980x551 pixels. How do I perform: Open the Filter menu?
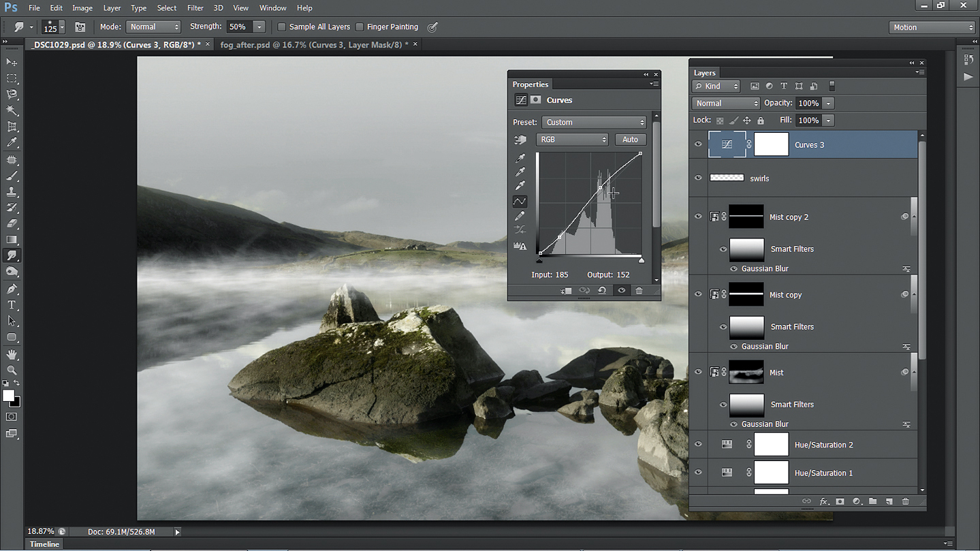pos(195,8)
